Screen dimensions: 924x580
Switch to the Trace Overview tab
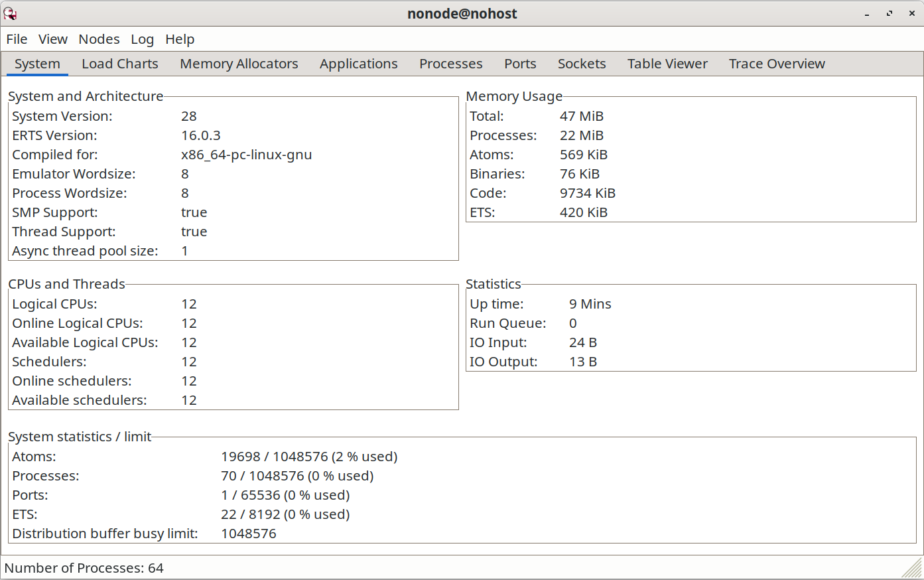[x=777, y=64]
